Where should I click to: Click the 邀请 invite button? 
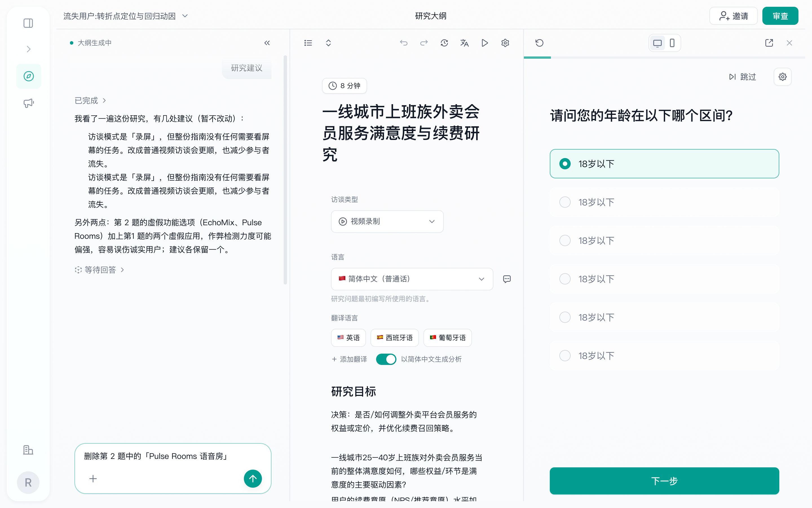tap(733, 16)
